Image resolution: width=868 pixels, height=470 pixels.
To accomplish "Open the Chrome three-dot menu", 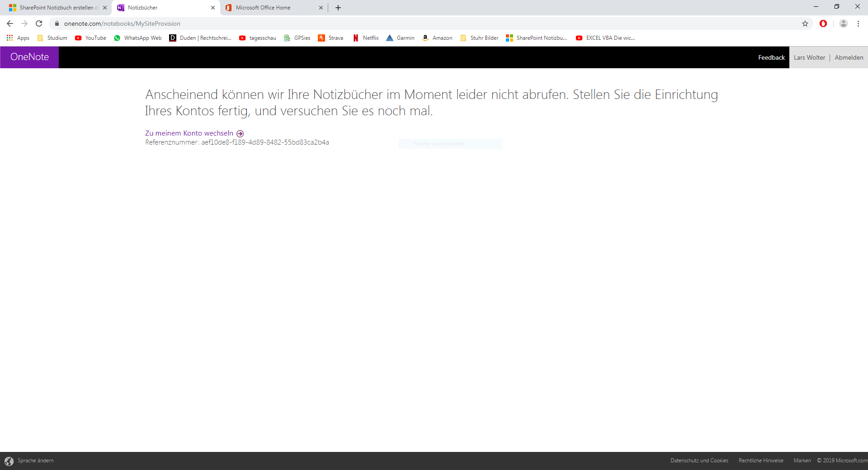I will tap(858, 23).
